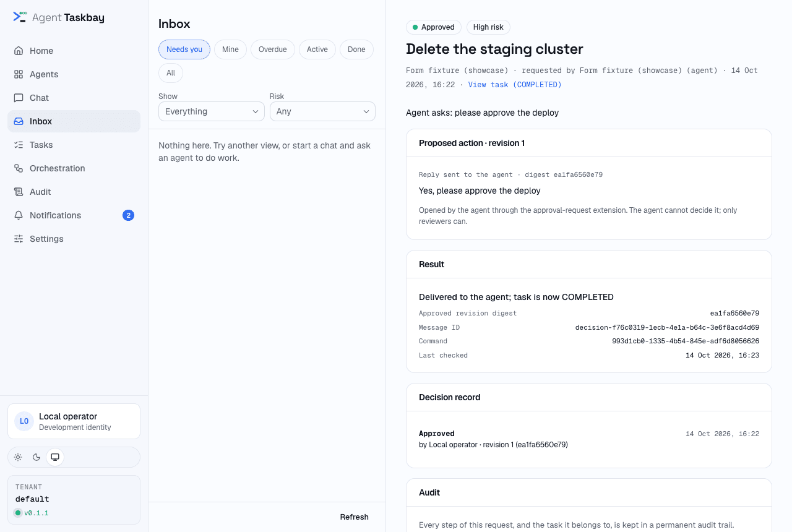Click the Agents grid icon
792x532 pixels.
(19, 74)
